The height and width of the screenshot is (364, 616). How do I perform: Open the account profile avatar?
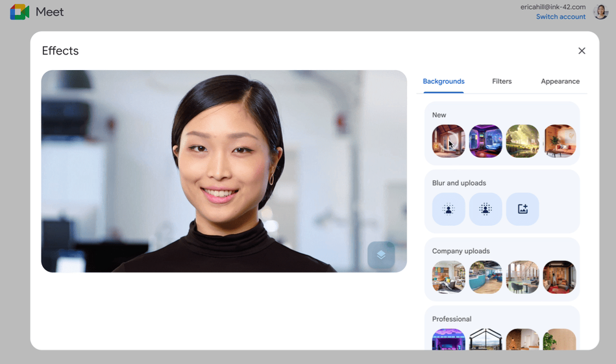pos(600,12)
